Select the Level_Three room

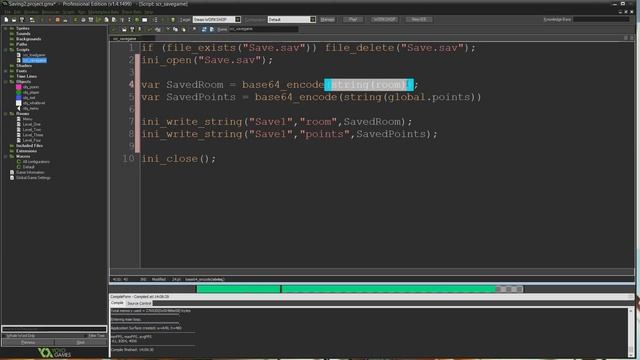(x=33, y=135)
